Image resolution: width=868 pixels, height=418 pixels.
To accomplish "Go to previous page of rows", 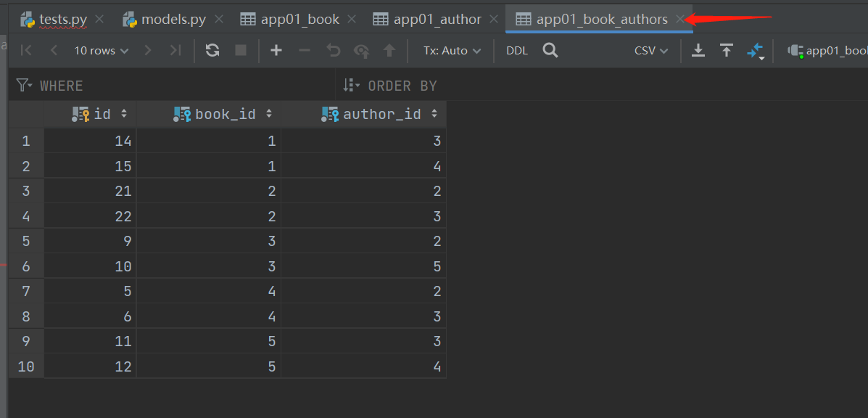I will pyautogui.click(x=54, y=50).
